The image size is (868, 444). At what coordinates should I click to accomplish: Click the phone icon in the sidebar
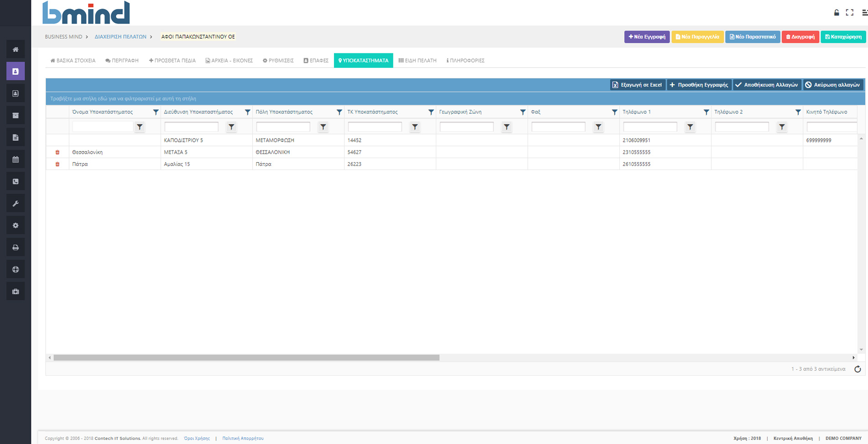coord(16,181)
